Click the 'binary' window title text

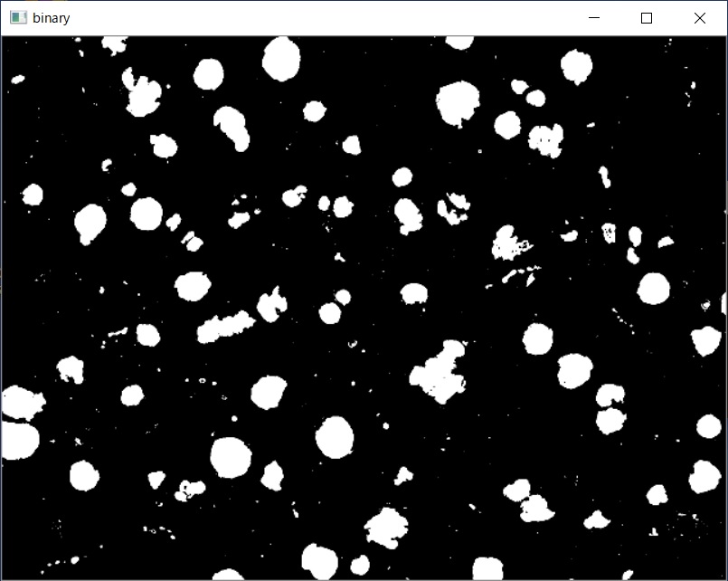tap(51, 18)
